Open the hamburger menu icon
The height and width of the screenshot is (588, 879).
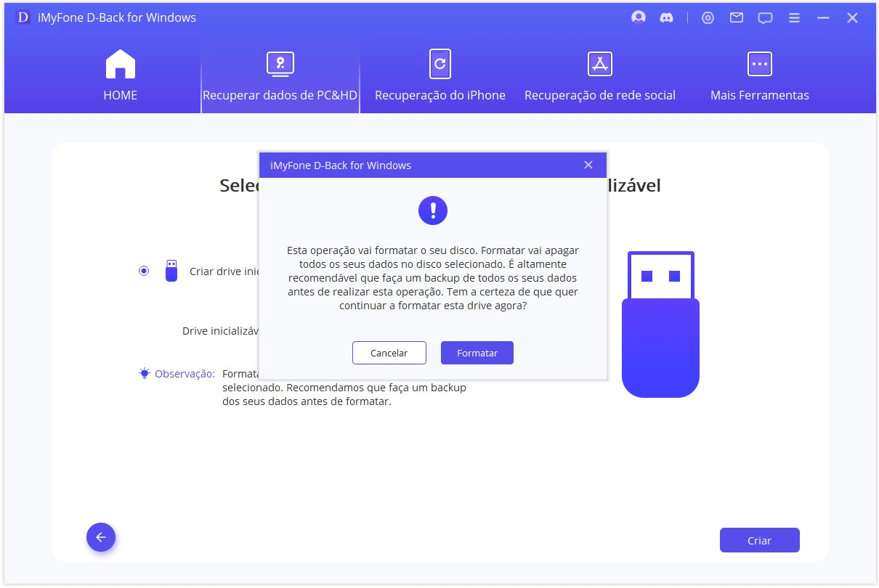[795, 18]
